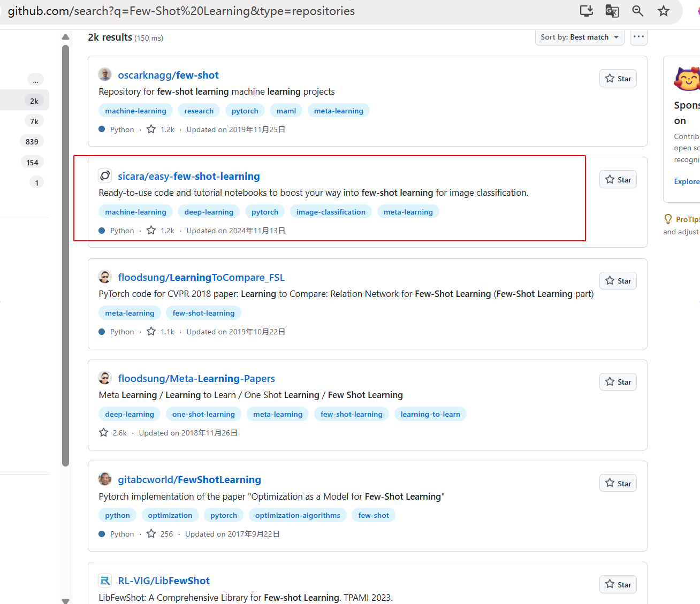Click the deep-learning tag on easy-few-shot-learning
The width and height of the screenshot is (700, 604).
click(x=209, y=212)
